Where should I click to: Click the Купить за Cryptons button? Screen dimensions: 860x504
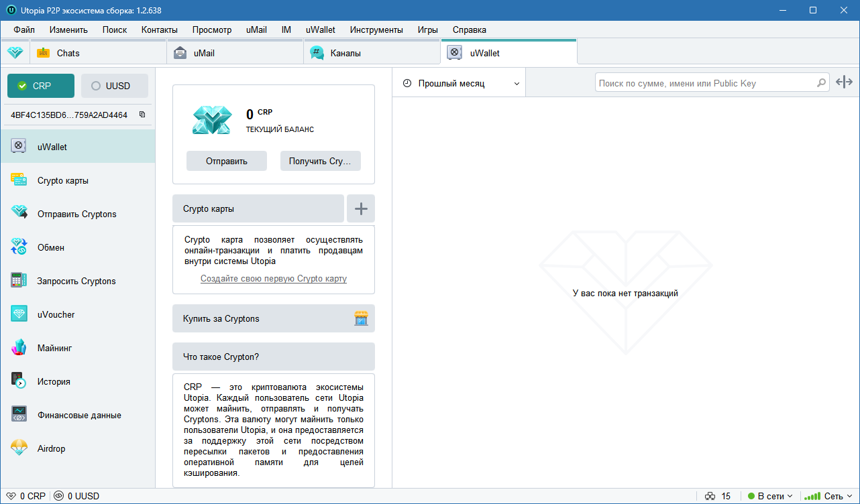click(x=274, y=318)
